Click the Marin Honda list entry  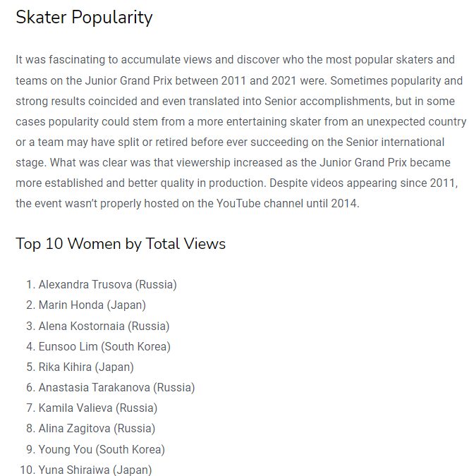point(92,305)
